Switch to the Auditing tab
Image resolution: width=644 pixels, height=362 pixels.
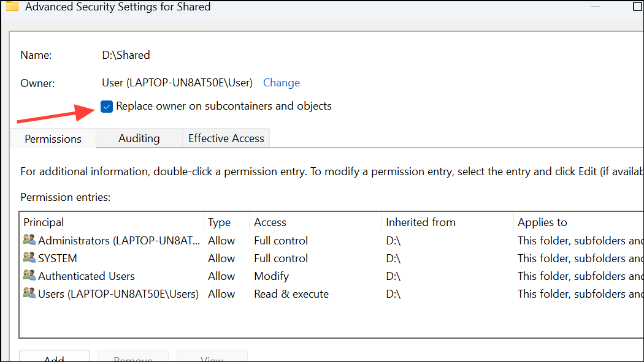pyautogui.click(x=139, y=138)
